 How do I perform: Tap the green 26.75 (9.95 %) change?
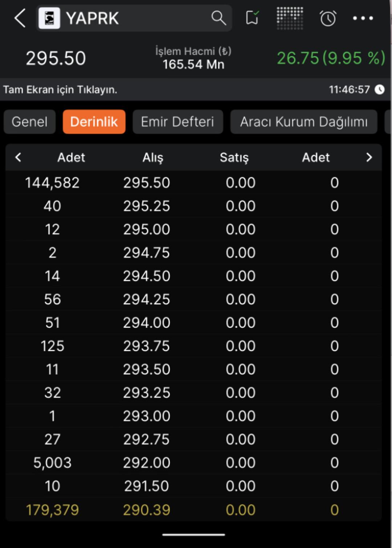331,58
